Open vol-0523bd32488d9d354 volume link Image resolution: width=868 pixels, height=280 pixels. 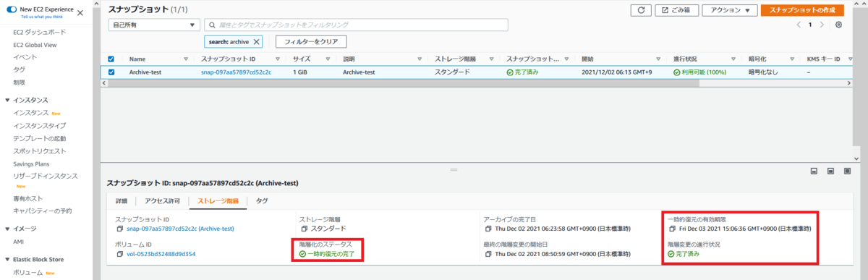point(161,254)
